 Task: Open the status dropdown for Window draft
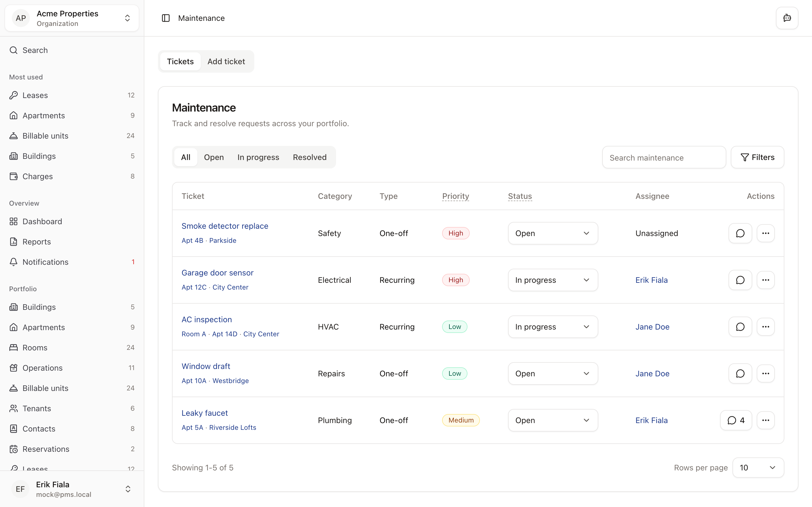pyautogui.click(x=552, y=373)
